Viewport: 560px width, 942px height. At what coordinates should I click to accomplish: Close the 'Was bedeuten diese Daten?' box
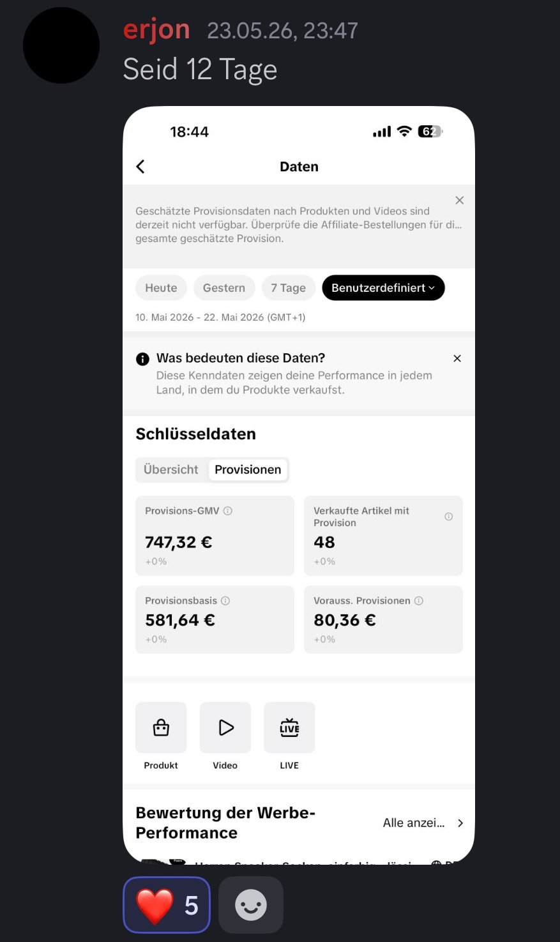click(x=457, y=358)
